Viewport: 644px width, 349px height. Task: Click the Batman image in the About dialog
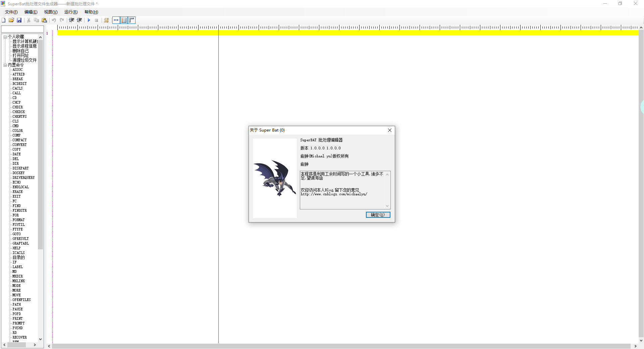click(x=275, y=178)
